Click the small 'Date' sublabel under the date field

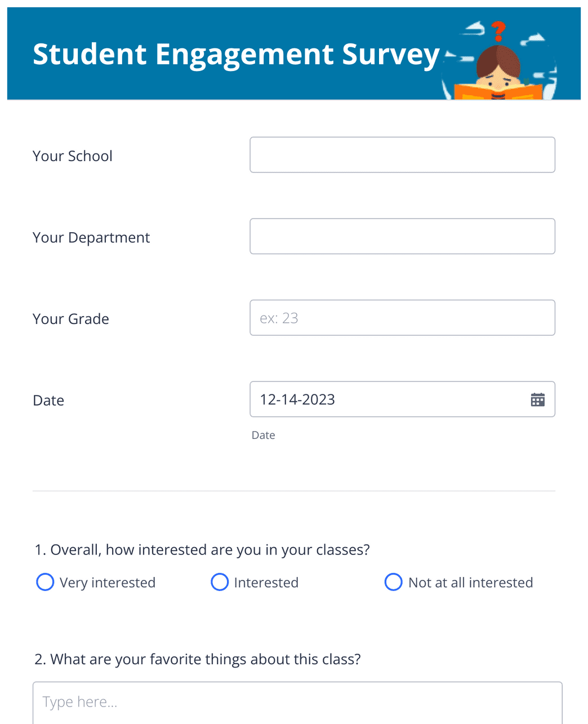point(263,435)
